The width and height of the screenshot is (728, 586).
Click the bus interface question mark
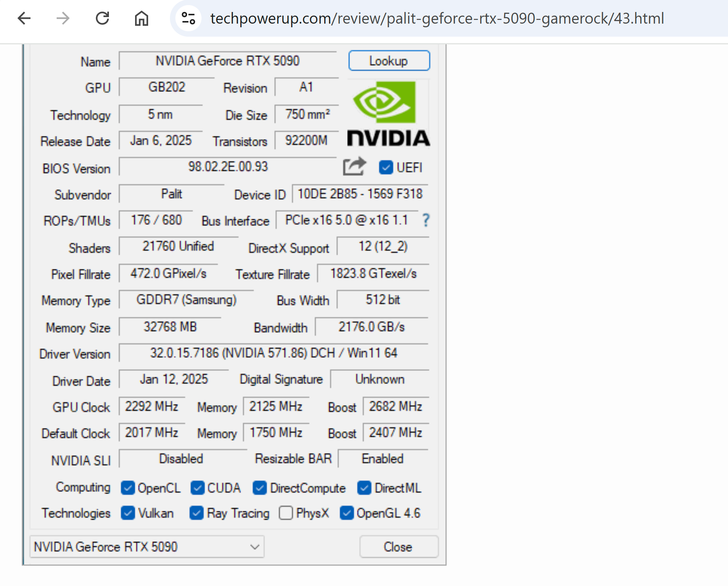click(426, 220)
